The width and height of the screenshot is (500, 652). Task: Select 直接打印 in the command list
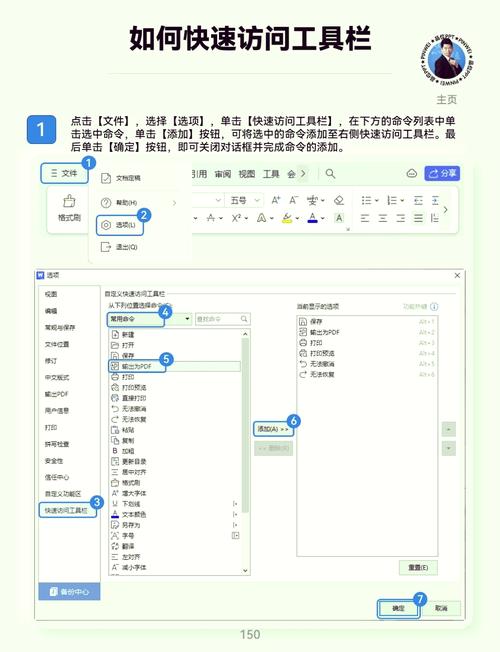(175, 398)
